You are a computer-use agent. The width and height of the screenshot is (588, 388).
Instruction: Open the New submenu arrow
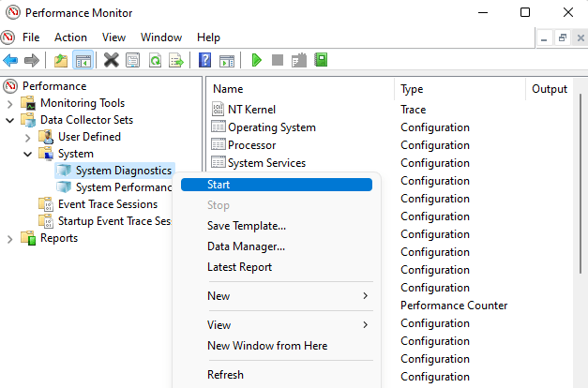[365, 296]
